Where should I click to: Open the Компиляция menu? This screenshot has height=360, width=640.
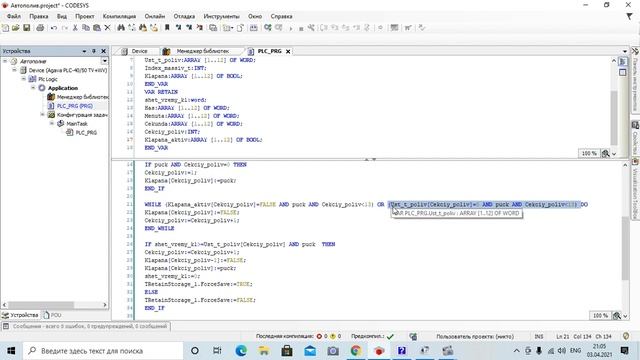pyautogui.click(x=119, y=16)
